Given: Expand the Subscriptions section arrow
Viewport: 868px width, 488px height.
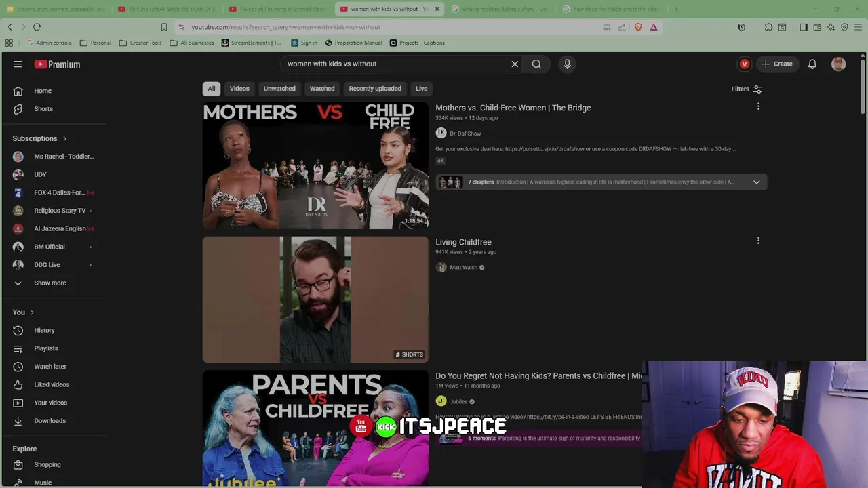Looking at the screenshot, I should 64,139.
